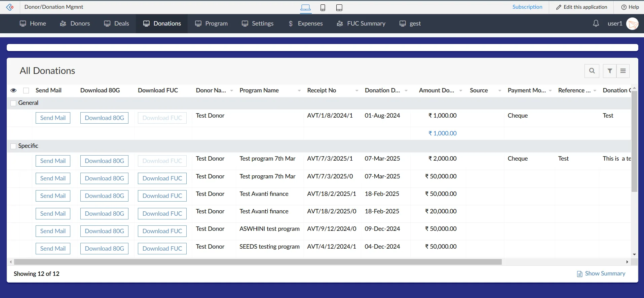Viewport: 644px width, 298px height.
Task: Open the Deals tab
Action: [x=116, y=24]
